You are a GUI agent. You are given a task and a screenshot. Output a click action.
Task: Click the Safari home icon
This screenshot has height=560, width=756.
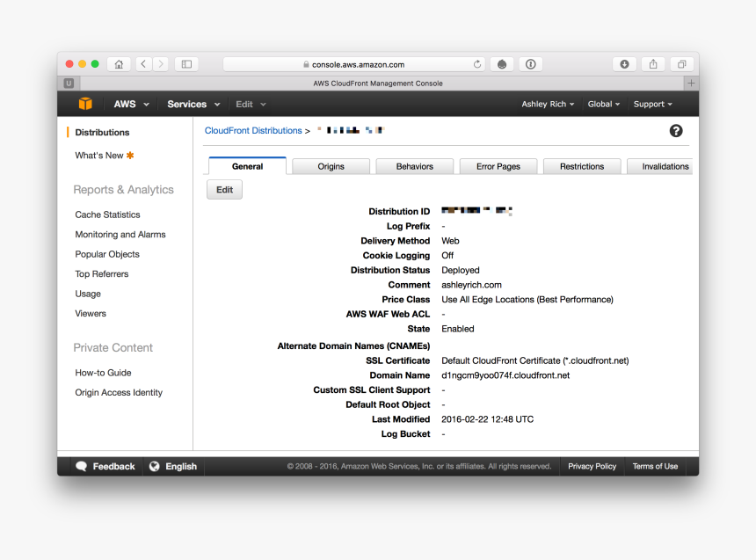[x=119, y=64]
